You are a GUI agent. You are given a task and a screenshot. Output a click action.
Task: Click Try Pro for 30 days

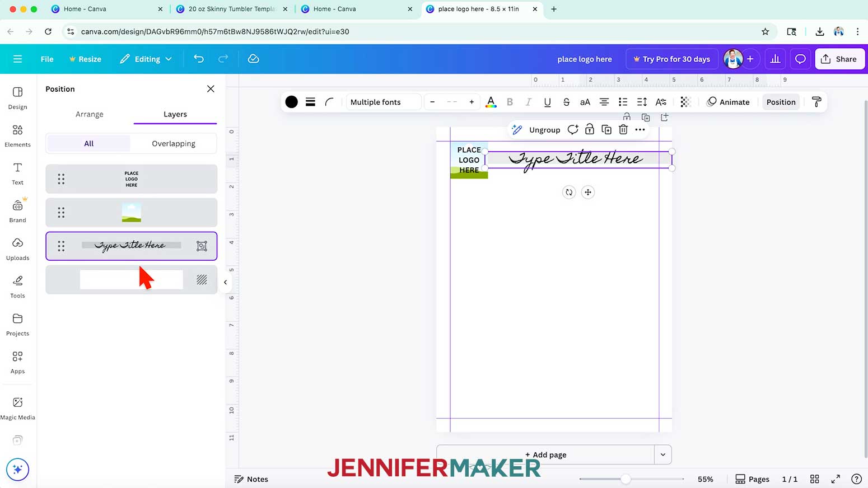pyautogui.click(x=671, y=59)
